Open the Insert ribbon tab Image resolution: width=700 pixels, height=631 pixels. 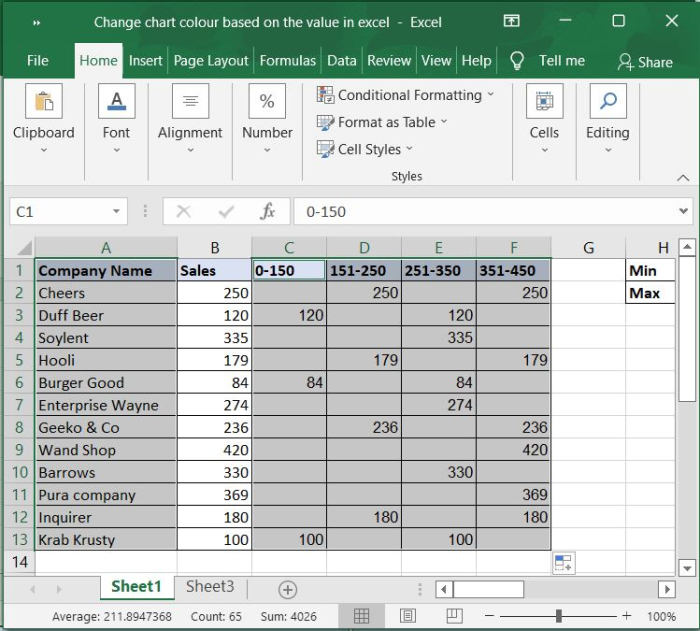(x=145, y=60)
